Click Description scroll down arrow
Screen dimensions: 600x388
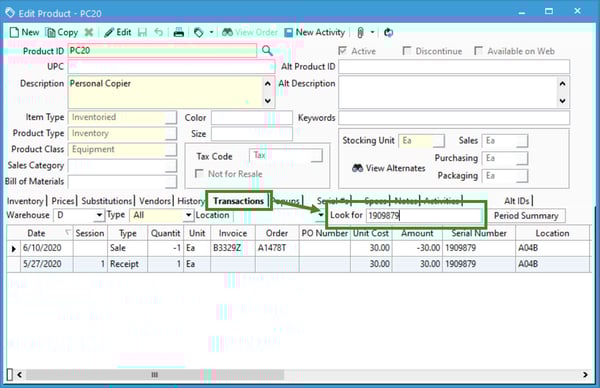point(268,101)
